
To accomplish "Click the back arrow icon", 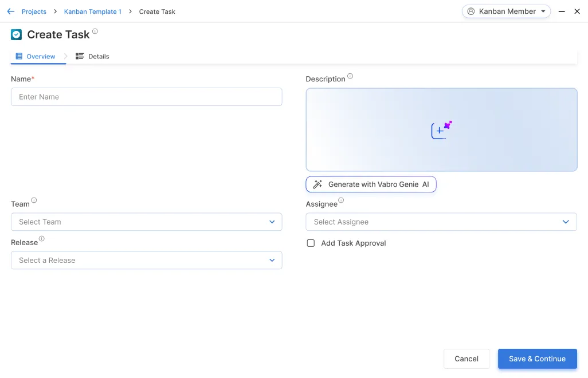I will coord(10,11).
